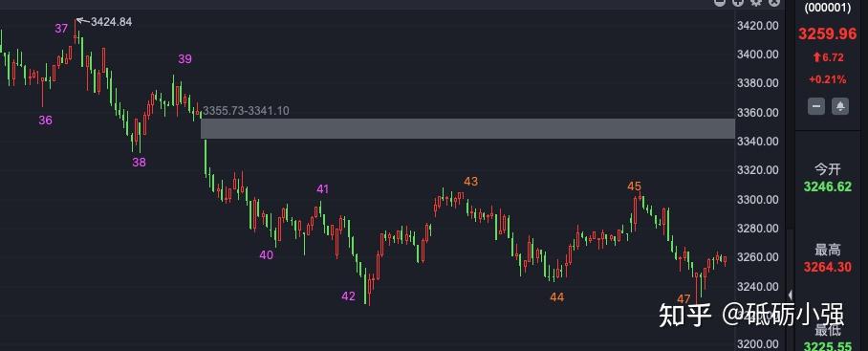Select wave marker 37 at the peak
The width and height of the screenshot is (868, 351).
[x=61, y=28]
